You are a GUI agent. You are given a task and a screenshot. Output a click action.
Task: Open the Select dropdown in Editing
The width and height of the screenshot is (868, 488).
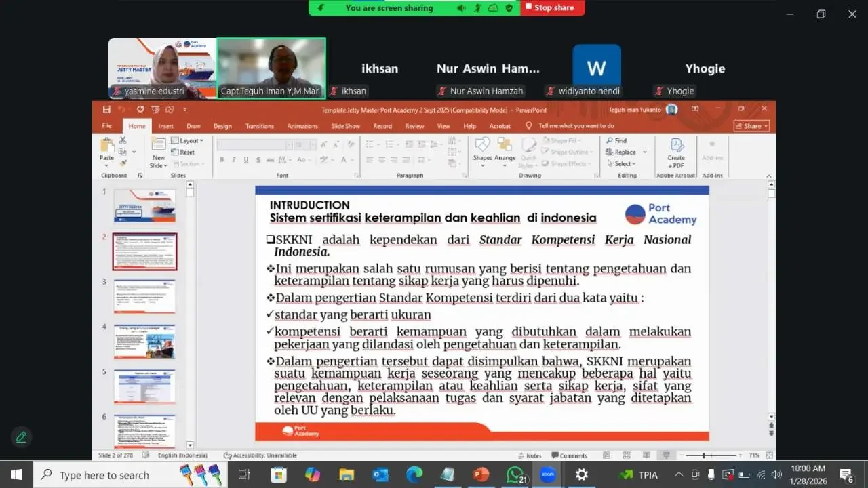[620, 163]
